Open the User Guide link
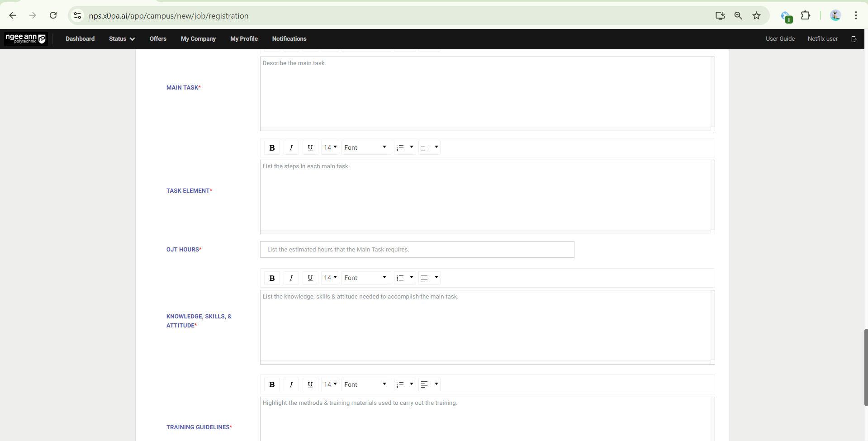The width and height of the screenshot is (868, 441). point(780,39)
